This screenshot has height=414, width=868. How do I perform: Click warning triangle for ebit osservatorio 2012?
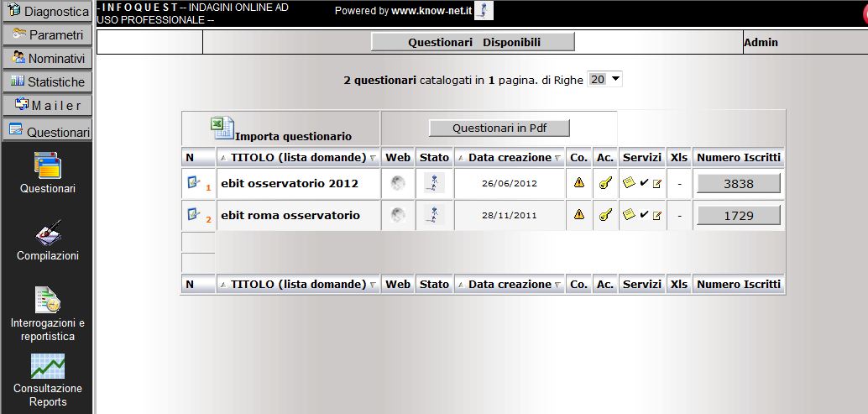point(579,182)
